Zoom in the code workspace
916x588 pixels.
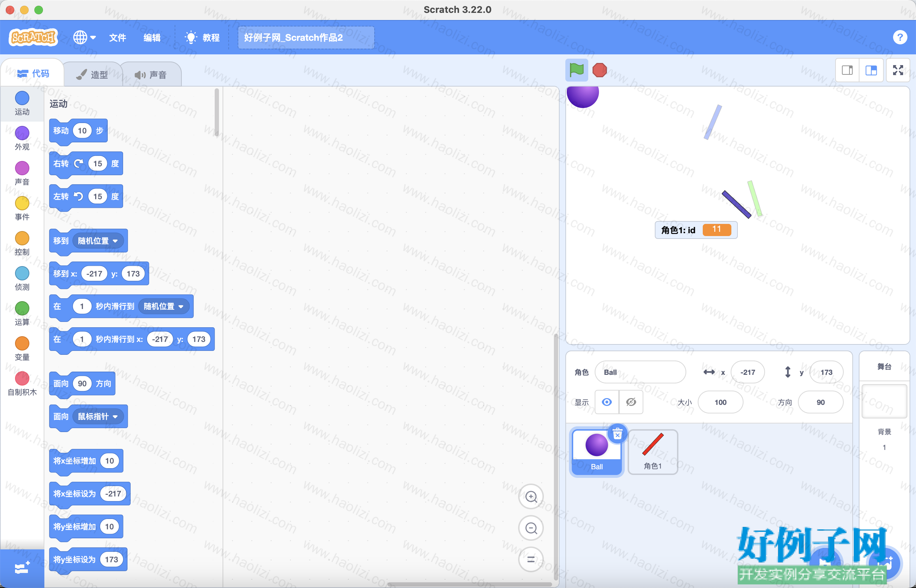(531, 496)
